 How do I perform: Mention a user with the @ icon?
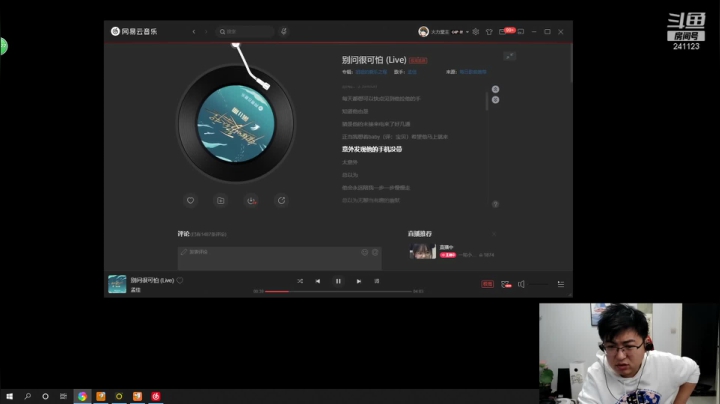pos(375,252)
